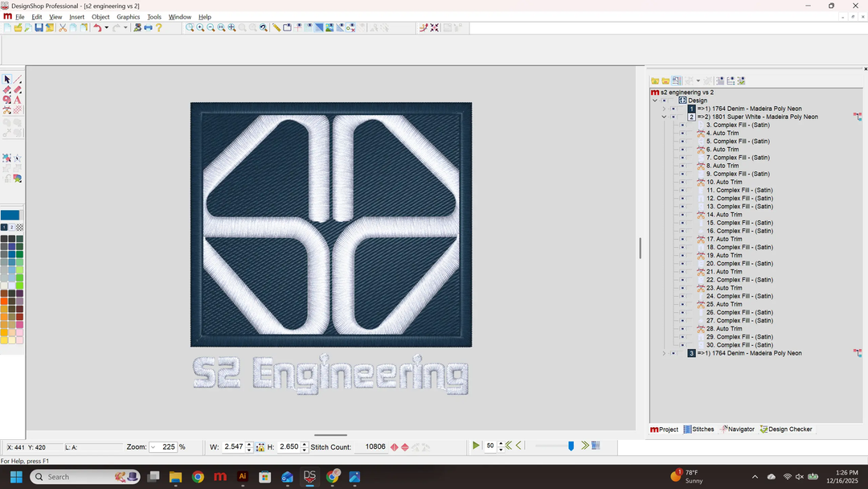This screenshot has width=868, height=489.
Task: Increase the width W value stepper
Action: (x=249, y=444)
